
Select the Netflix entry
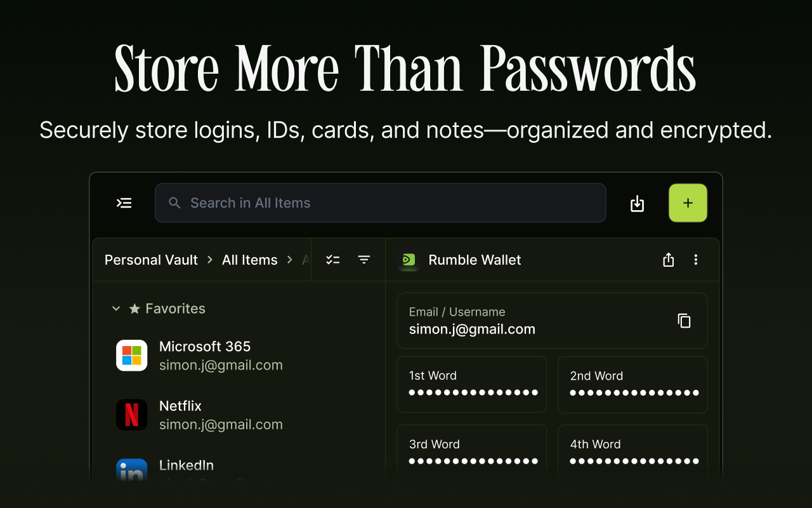pos(239,415)
